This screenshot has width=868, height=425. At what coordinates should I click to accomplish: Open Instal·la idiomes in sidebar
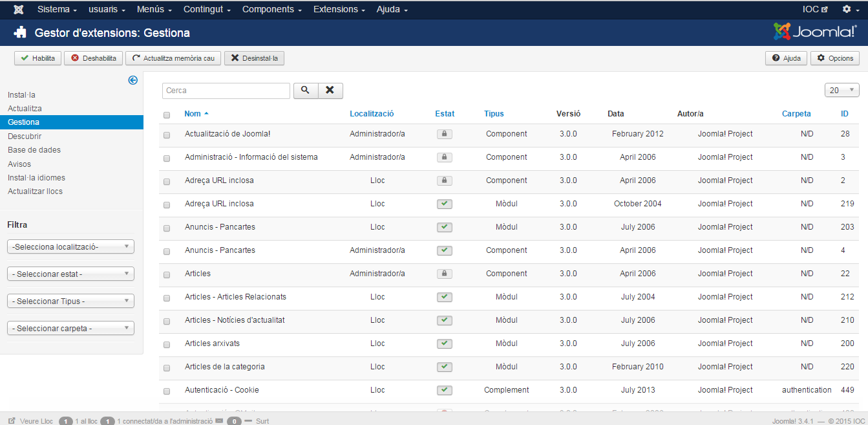tap(36, 178)
